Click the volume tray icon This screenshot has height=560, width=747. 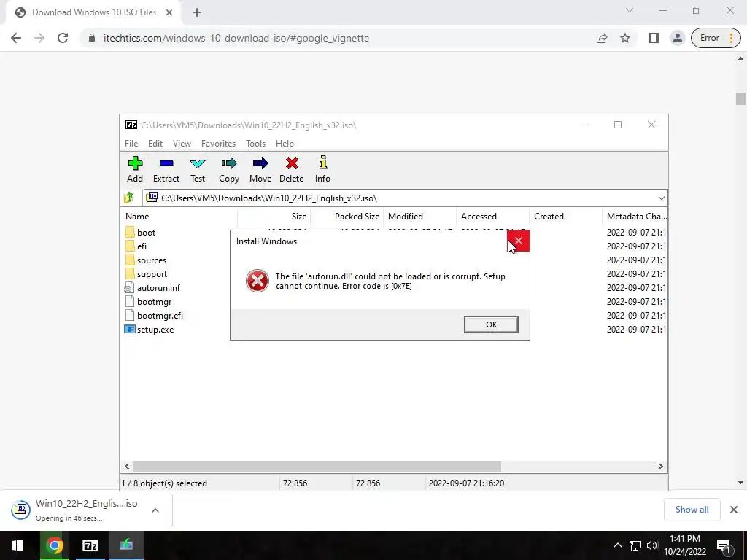coord(652,545)
